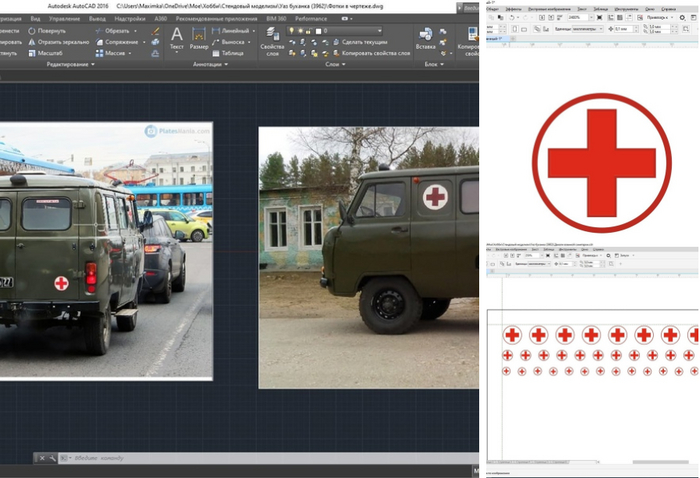This screenshot has width=700, height=478.
Task: Click nudge distance field upper CorelDRAW
Action: (624, 29)
